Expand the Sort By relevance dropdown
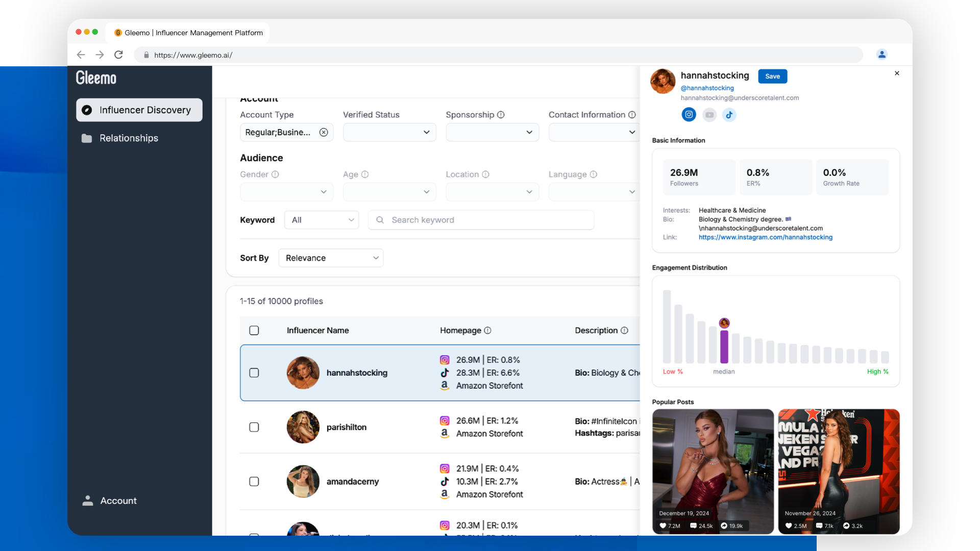The height and width of the screenshot is (551, 980). [329, 258]
